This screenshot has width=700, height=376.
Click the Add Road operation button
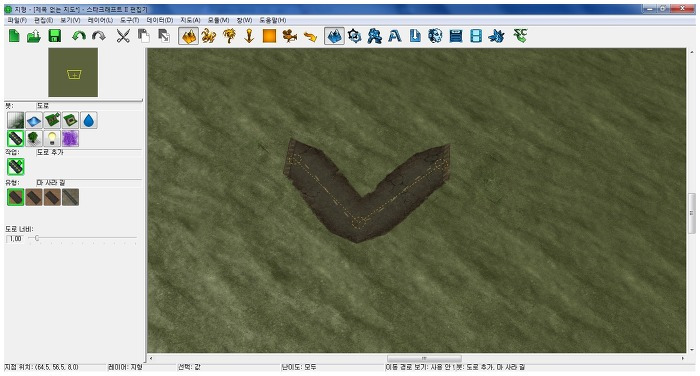[x=16, y=167]
